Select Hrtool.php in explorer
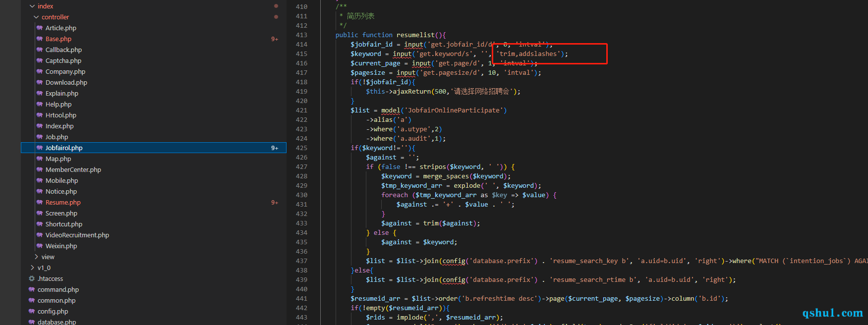The width and height of the screenshot is (868, 325). 61,115
